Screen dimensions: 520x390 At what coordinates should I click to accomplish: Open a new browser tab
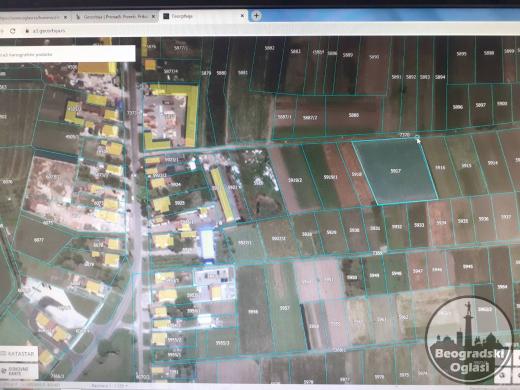point(256,16)
